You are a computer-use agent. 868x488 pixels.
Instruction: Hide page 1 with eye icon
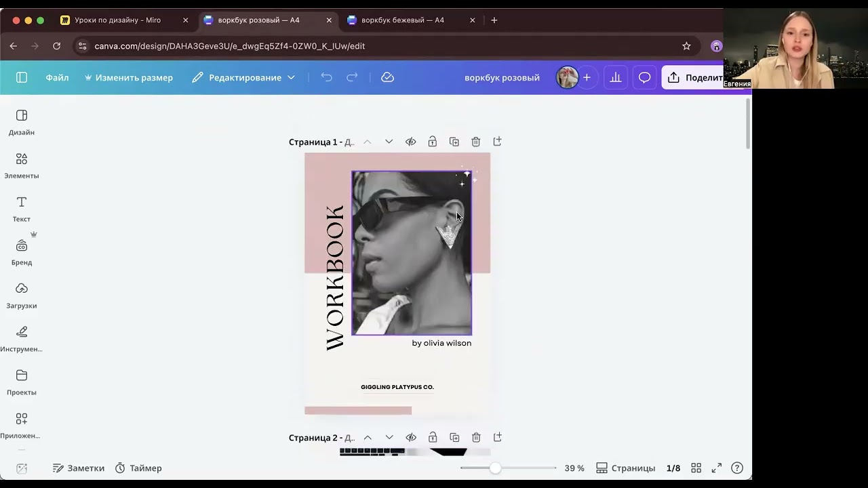[410, 142]
